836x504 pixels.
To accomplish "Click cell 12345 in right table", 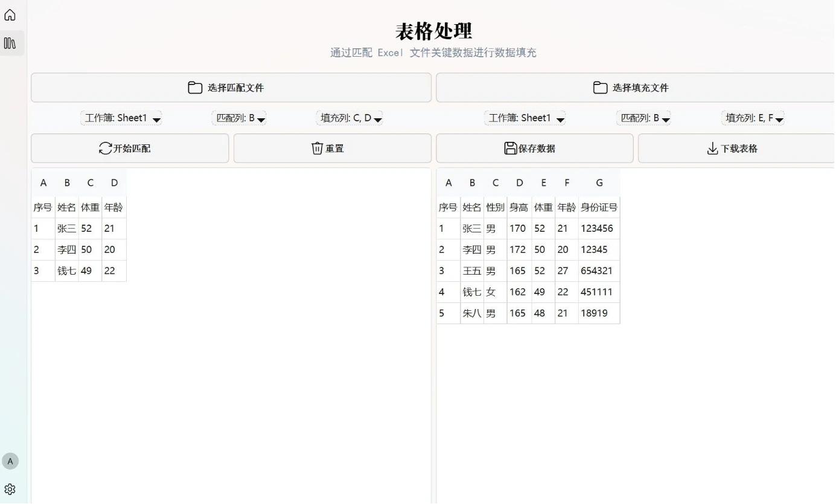I will tap(599, 250).
